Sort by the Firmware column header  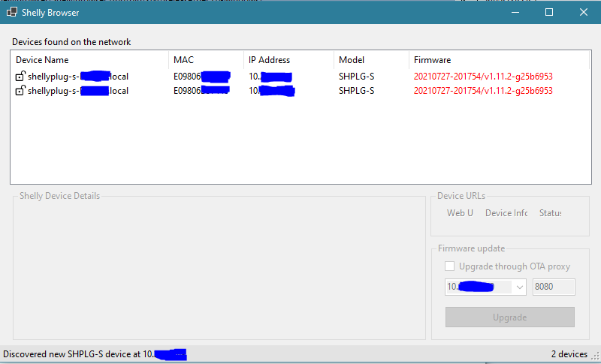click(499, 60)
